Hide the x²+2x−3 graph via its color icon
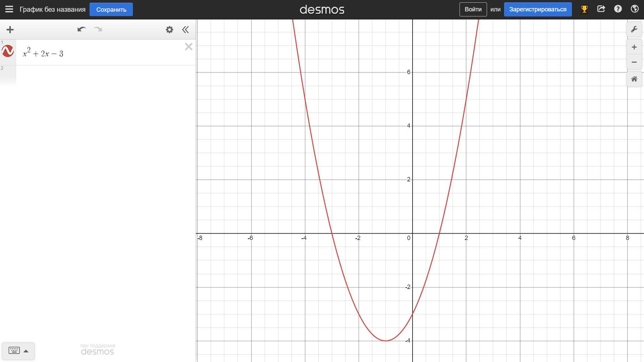The width and height of the screenshot is (644, 362). point(8,51)
